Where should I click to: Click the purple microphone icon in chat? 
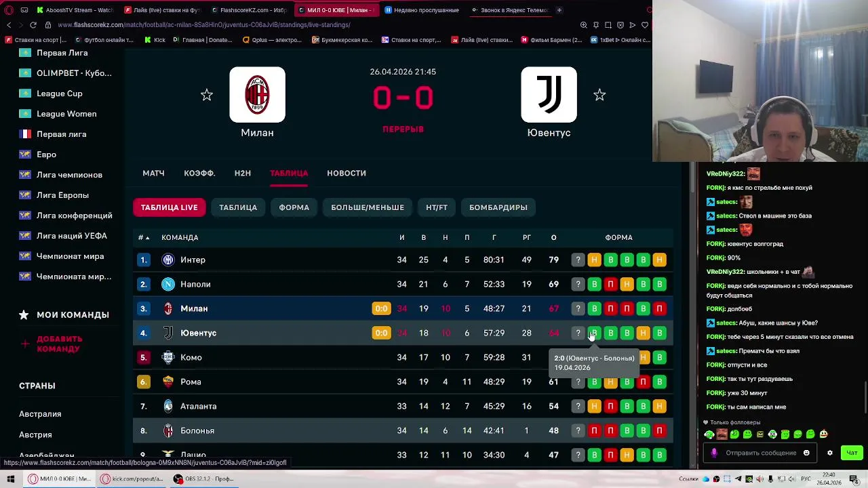click(x=713, y=453)
